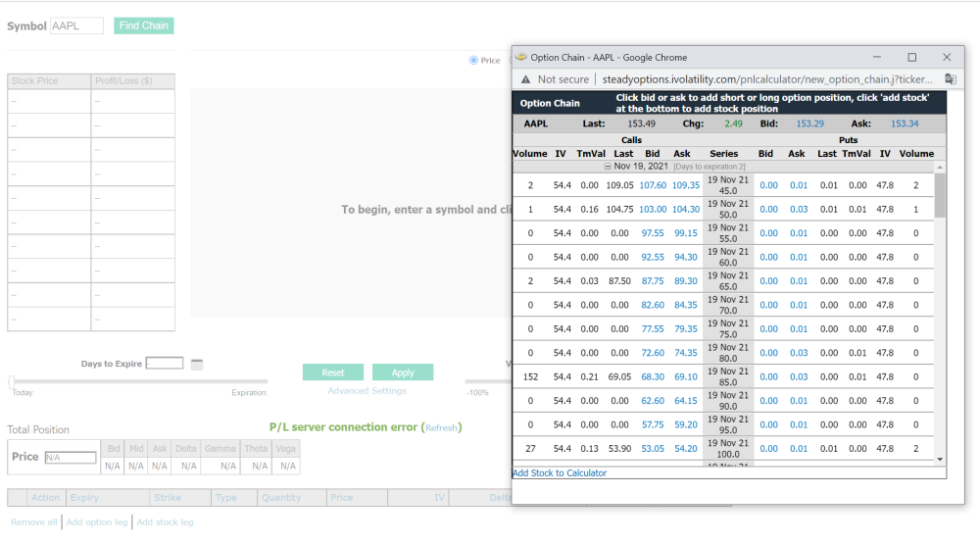Click the Option Chain window favicon
The width and height of the screenshot is (980, 544).
tap(520, 57)
